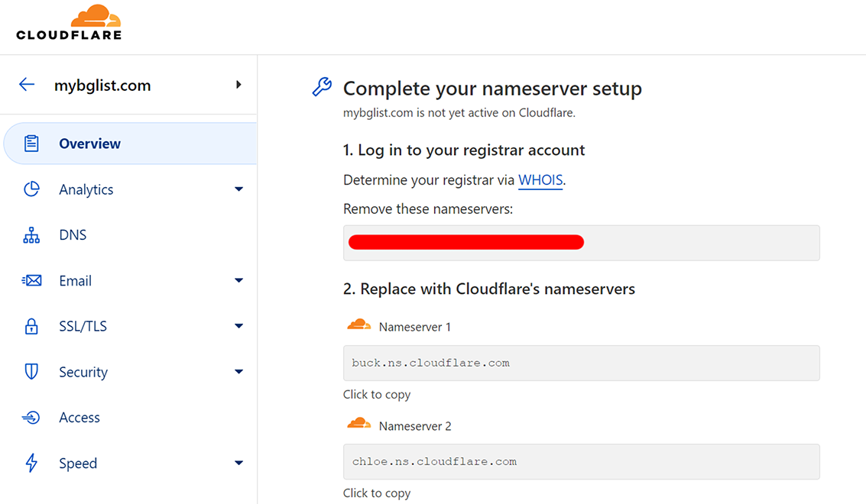Click 'Click to copy' under Nameserver 2
Viewport: 866px width, 504px height.
pyautogui.click(x=377, y=493)
